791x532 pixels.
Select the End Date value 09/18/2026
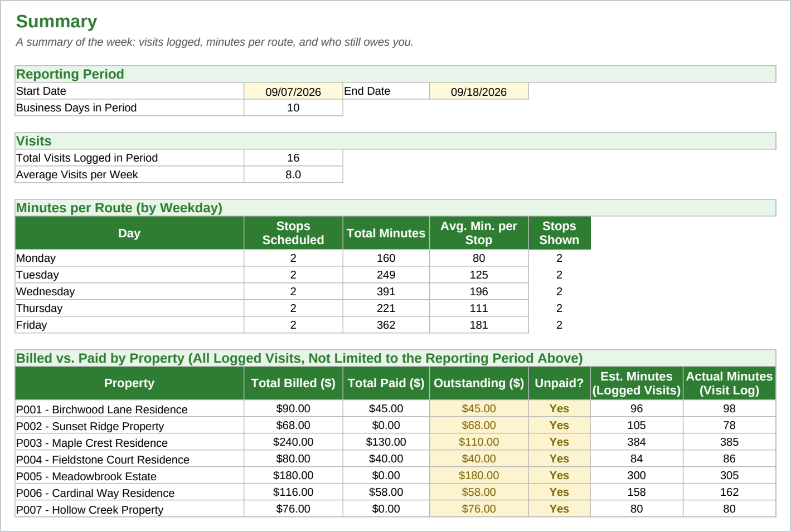click(479, 91)
